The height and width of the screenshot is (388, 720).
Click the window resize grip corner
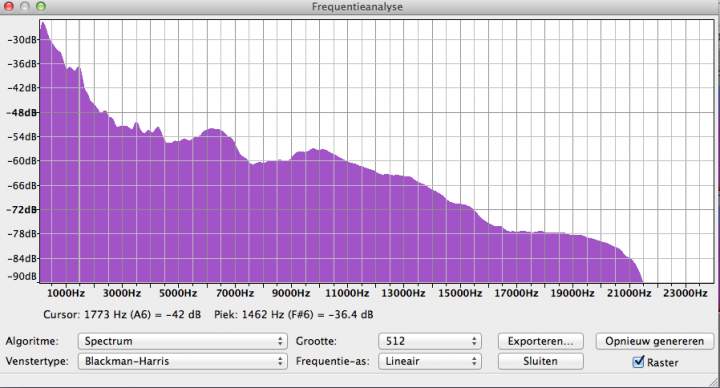coord(713,381)
